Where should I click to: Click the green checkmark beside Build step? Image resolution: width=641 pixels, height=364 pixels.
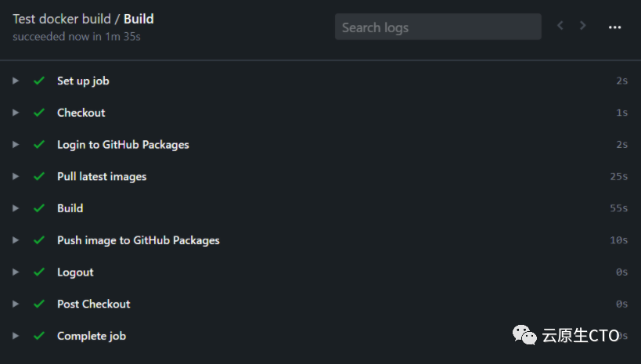39,208
